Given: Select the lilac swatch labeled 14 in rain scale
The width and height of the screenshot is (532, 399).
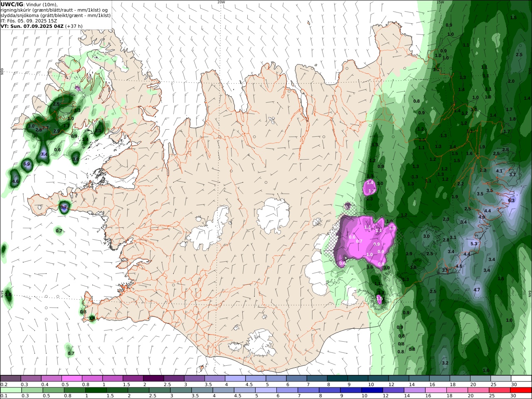Looking at the screenshot, I should 414,390.
